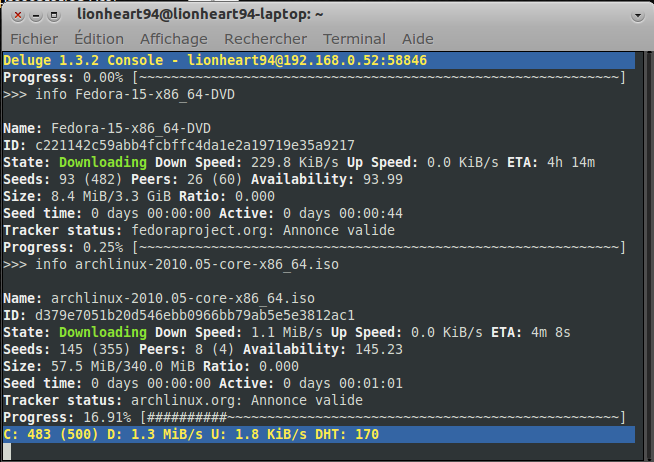The height and width of the screenshot is (462, 654).
Task: Click the archlinux Name line
Action: [159, 298]
